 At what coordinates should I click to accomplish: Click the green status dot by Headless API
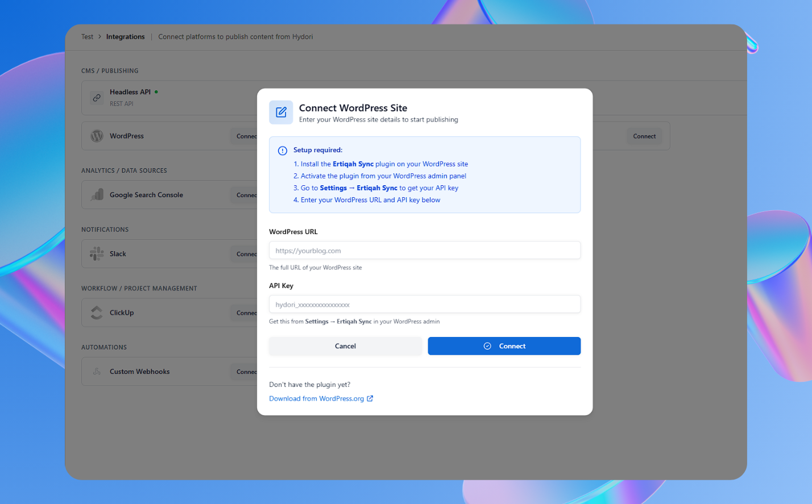click(x=156, y=91)
